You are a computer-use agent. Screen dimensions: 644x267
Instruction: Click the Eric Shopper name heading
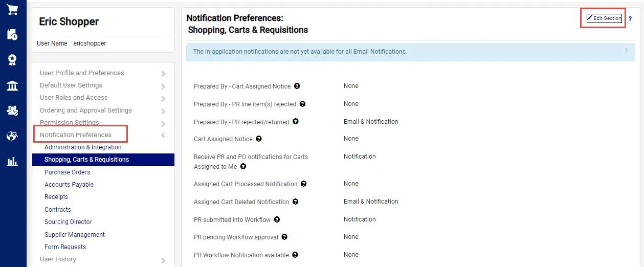coord(69,22)
